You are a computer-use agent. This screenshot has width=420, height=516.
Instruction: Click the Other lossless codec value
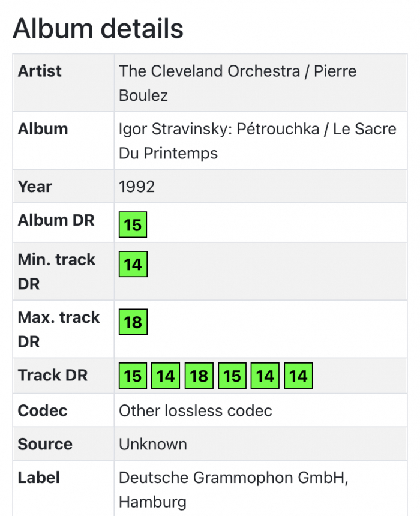(196, 411)
